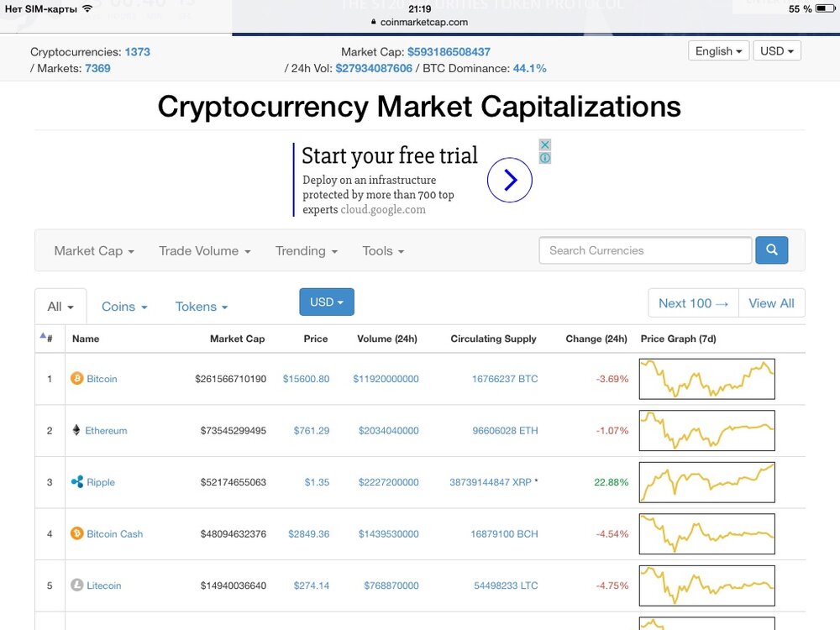Click the Ethereum diamond logo icon
Viewport: 840px width, 630px height.
coord(76,430)
